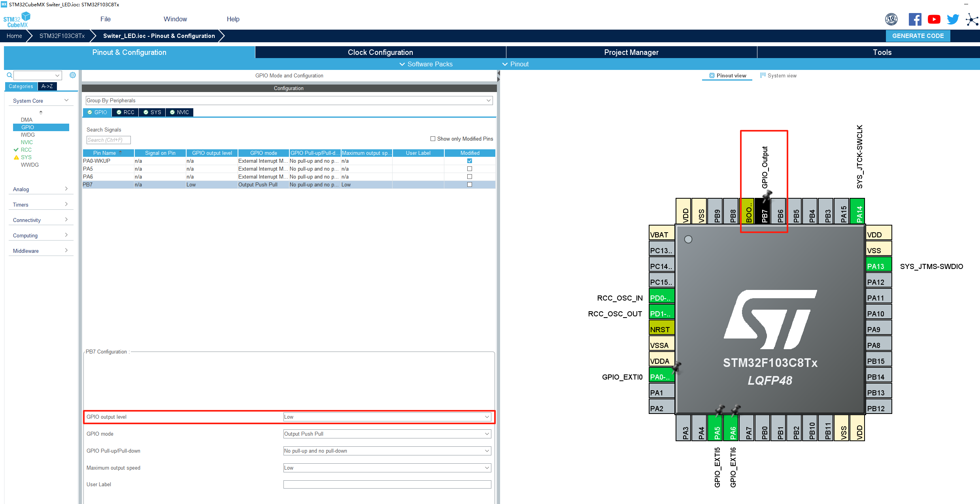
Task: Click the STM32CubeMX logo
Action: [17, 20]
